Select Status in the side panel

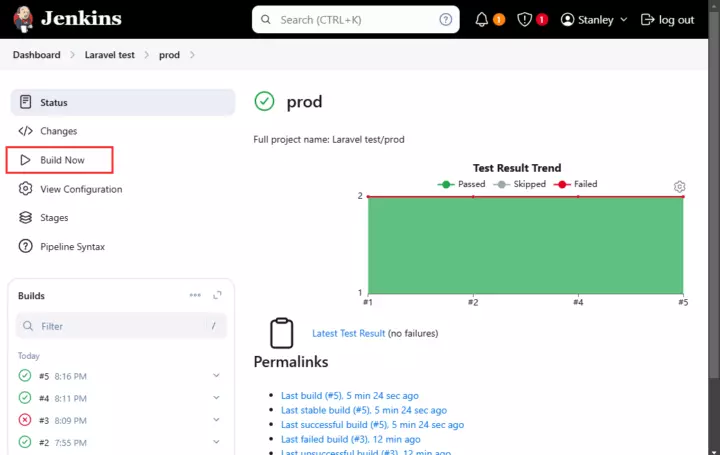pyautogui.click(x=123, y=102)
